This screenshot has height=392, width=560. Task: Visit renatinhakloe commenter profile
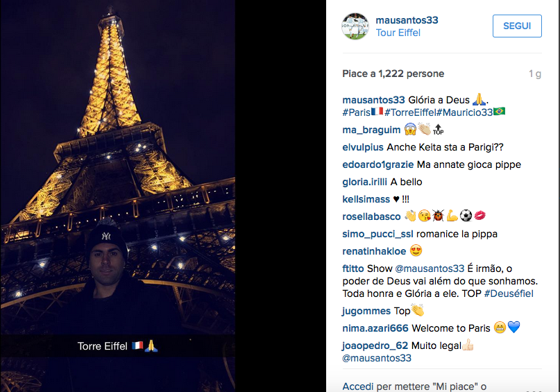click(374, 251)
